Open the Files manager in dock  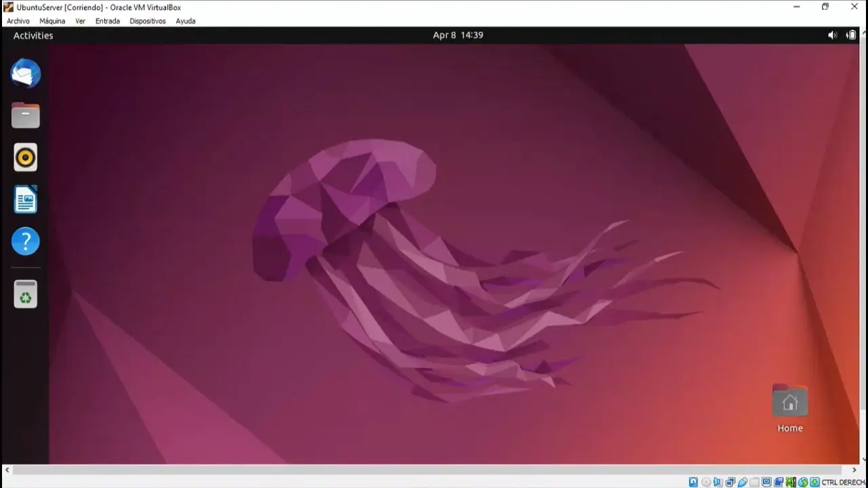(26, 115)
